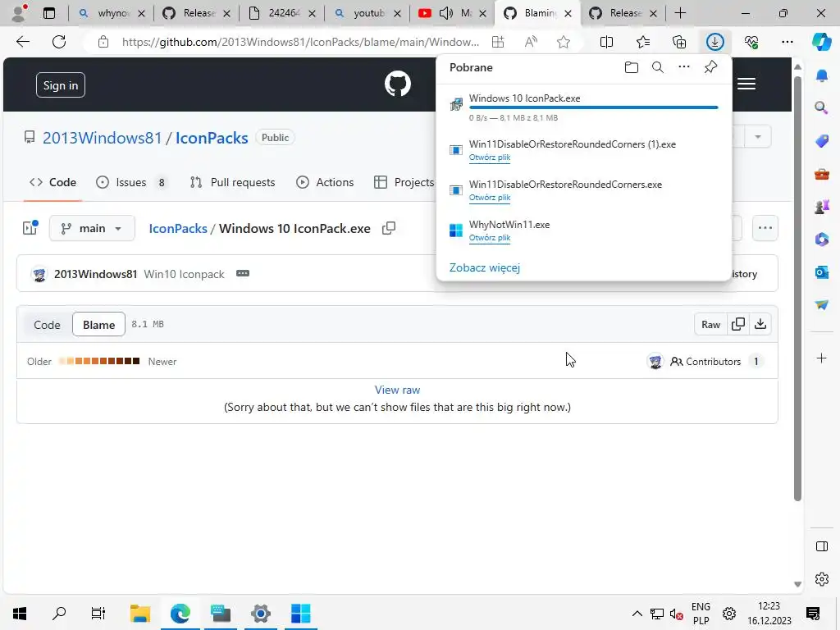Viewport: 840px width, 630px height.
Task: Open the Win11DisableOrRestoreRoundedCorners.exe file link
Action: 490,198
